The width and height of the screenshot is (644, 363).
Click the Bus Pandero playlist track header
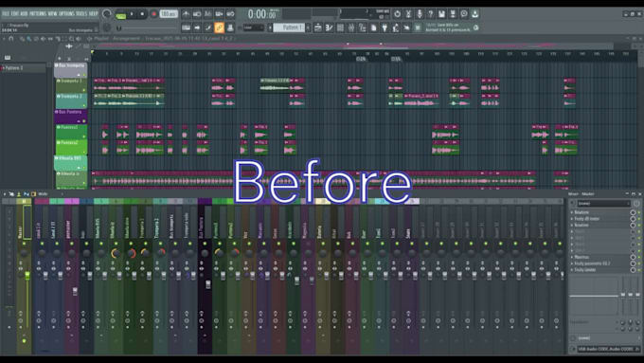click(71, 117)
